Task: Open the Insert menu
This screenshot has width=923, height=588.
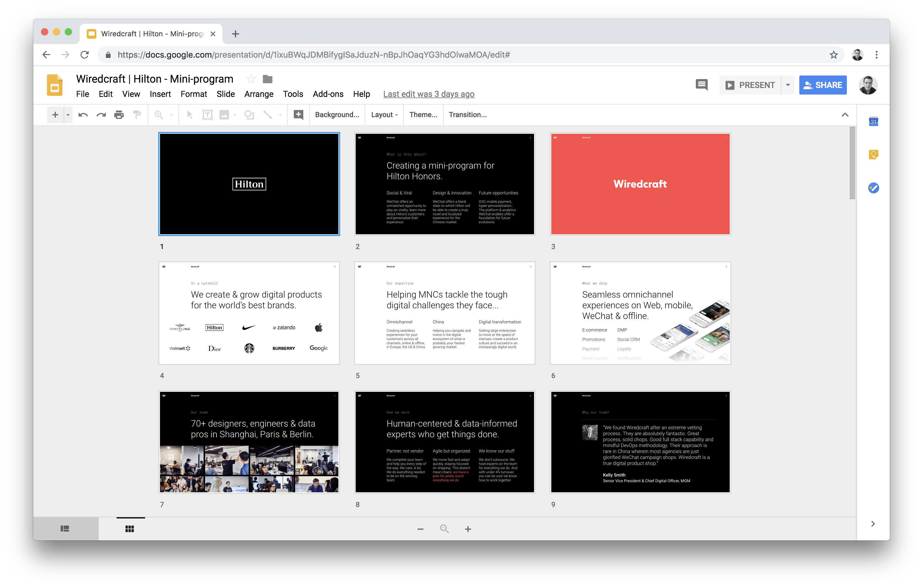Action: (x=160, y=94)
